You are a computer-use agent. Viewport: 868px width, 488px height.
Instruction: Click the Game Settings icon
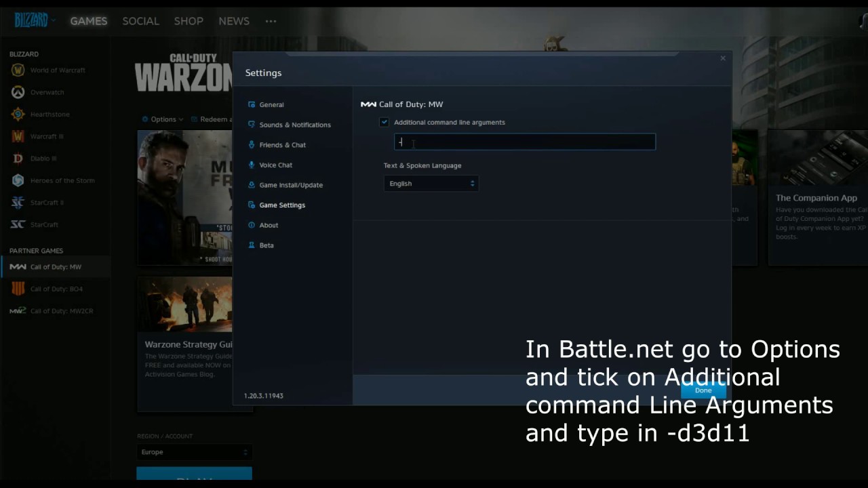252,205
